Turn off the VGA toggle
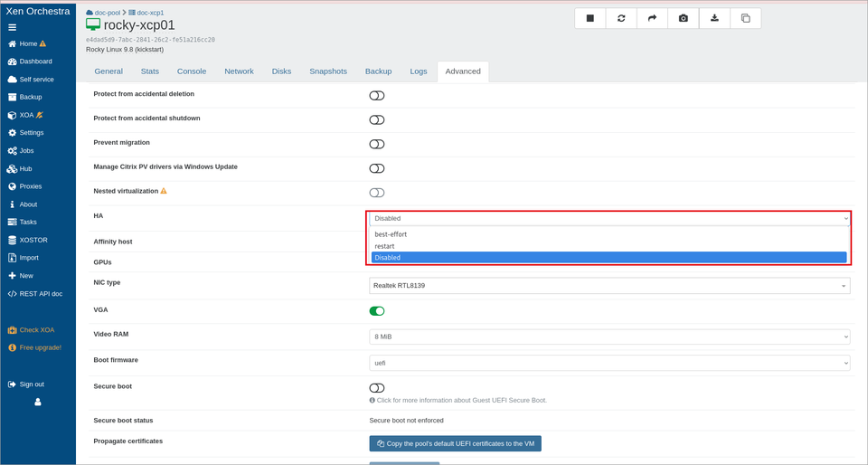868x465 pixels. pyautogui.click(x=377, y=311)
